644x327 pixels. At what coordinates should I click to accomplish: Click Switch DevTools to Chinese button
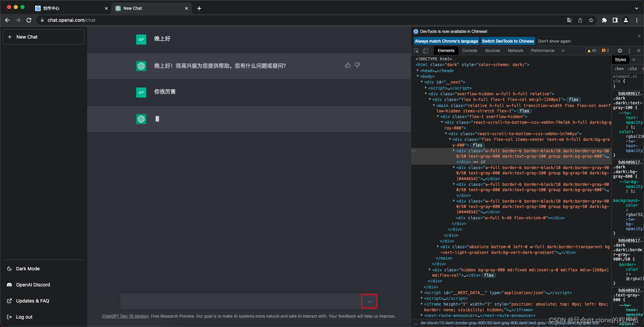(508, 41)
